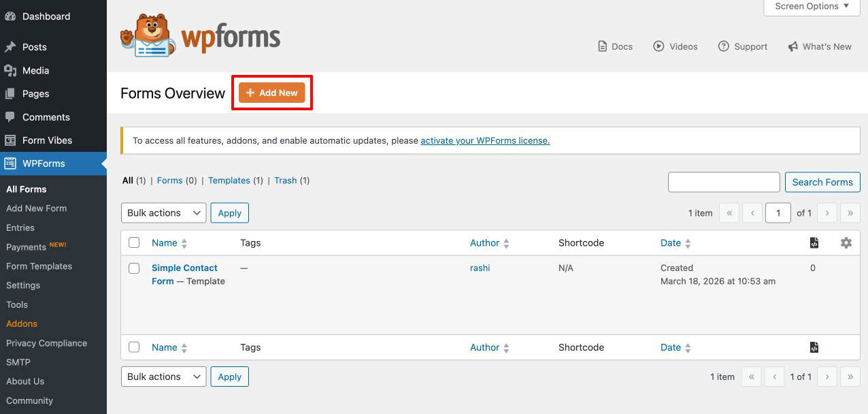Click the Author column header in footer
868x414 pixels.
tap(485, 347)
